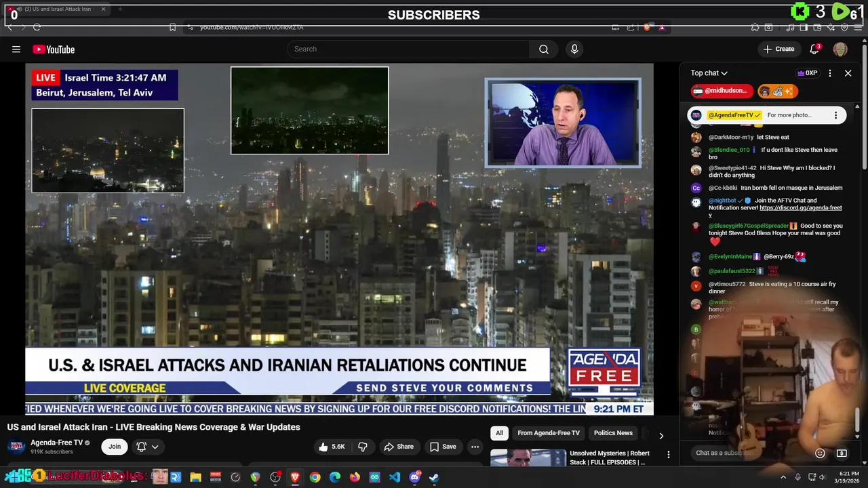Reload the page in the browser
The width and height of the screenshot is (868, 488).
(37, 27)
